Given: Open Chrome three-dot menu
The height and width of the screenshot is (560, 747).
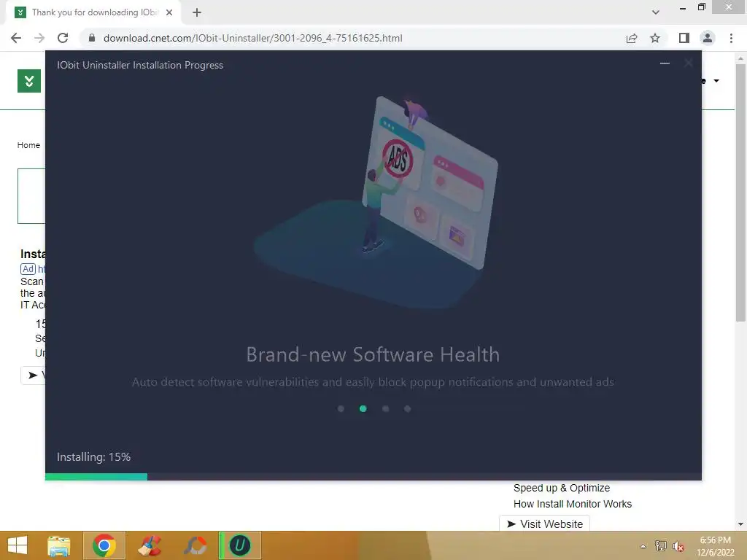Looking at the screenshot, I should 731,38.
